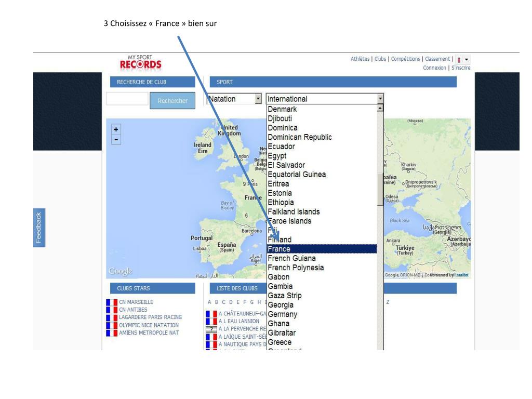Click the flag icon next to CN ANTIBES

coord(112,310)
